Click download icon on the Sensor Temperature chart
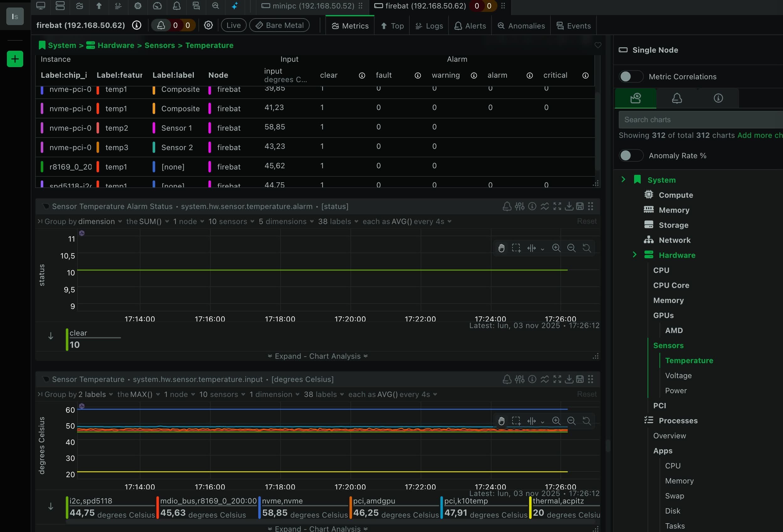 tap(569, 379)
